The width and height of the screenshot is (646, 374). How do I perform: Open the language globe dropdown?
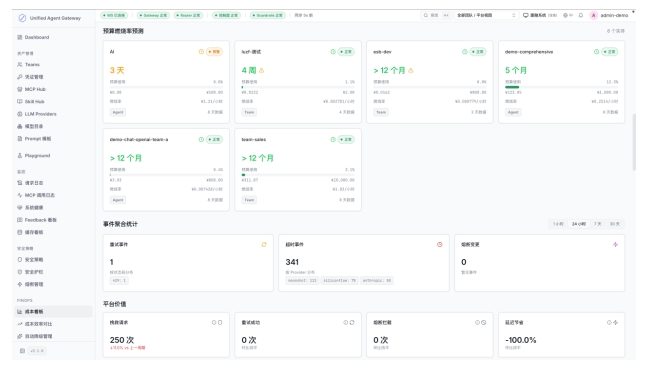click(568, 15)
